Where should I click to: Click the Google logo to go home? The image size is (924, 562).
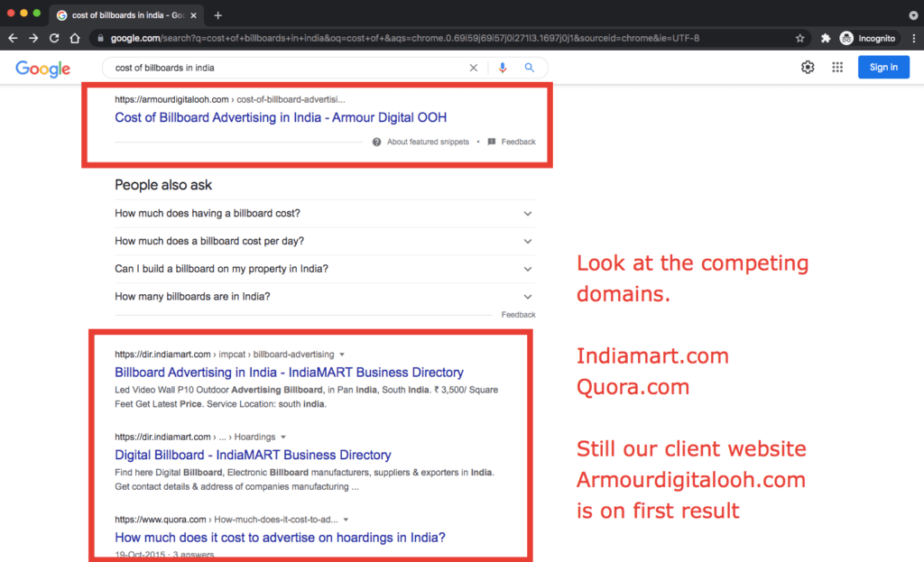click(x=42, y=69)
